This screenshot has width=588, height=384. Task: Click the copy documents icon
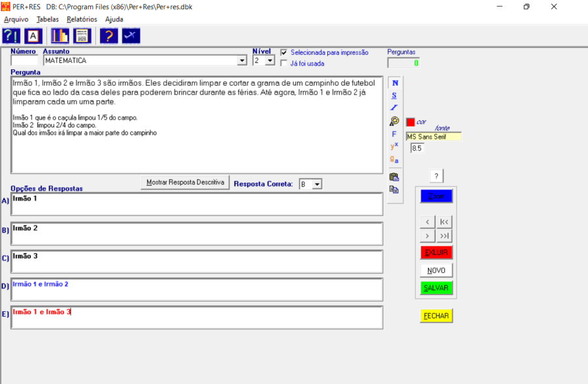click(394, 190)
